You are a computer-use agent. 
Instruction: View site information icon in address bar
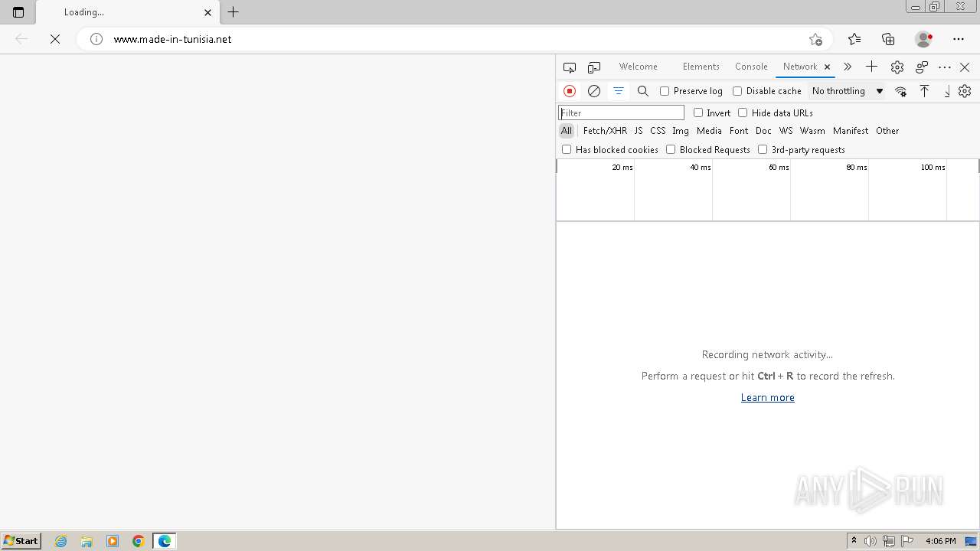(96, 39)
